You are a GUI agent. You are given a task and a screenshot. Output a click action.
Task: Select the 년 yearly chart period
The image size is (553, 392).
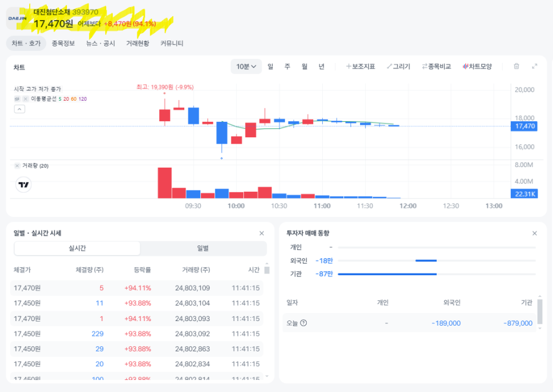pos(321,66)
